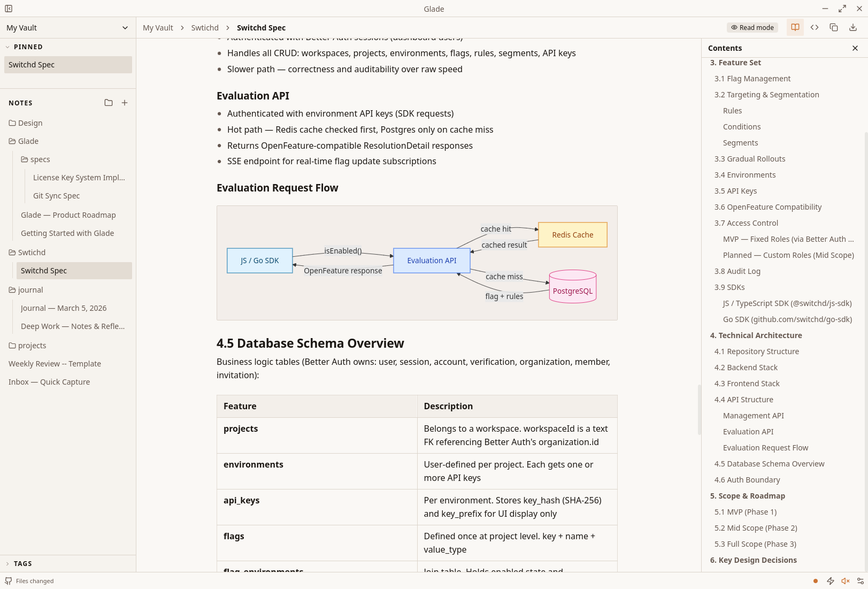Screen dimensions: 868x589
Task: Go to 3.8 Audit Log in contents
Action: pos(738,271)
